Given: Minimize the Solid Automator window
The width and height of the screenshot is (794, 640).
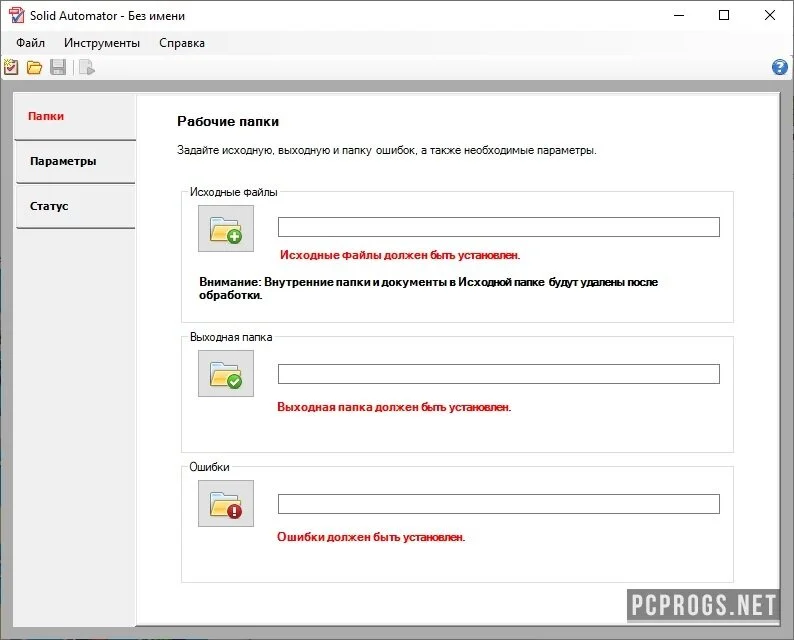Looking at the screenshot, I should (x=679, y=15).
